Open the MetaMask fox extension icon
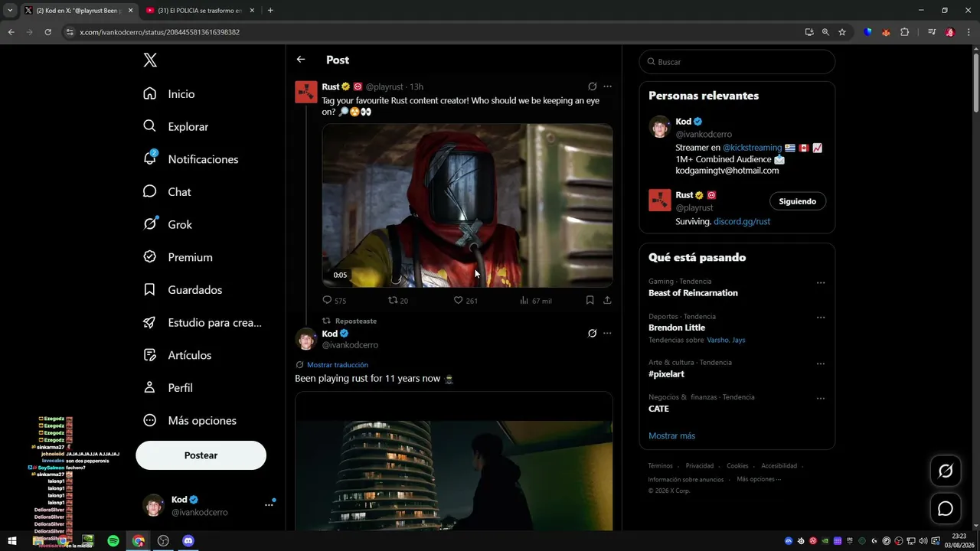This screenshot has height=551, width=980. pyautogui.click(x=886, y=32)
